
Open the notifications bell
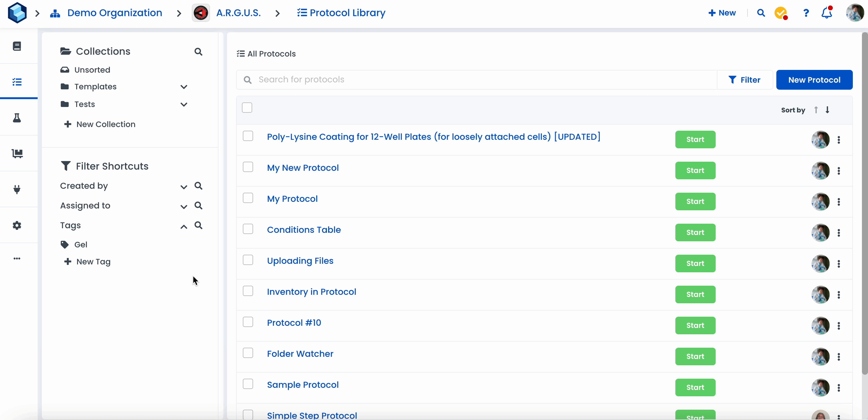point(826,13)
